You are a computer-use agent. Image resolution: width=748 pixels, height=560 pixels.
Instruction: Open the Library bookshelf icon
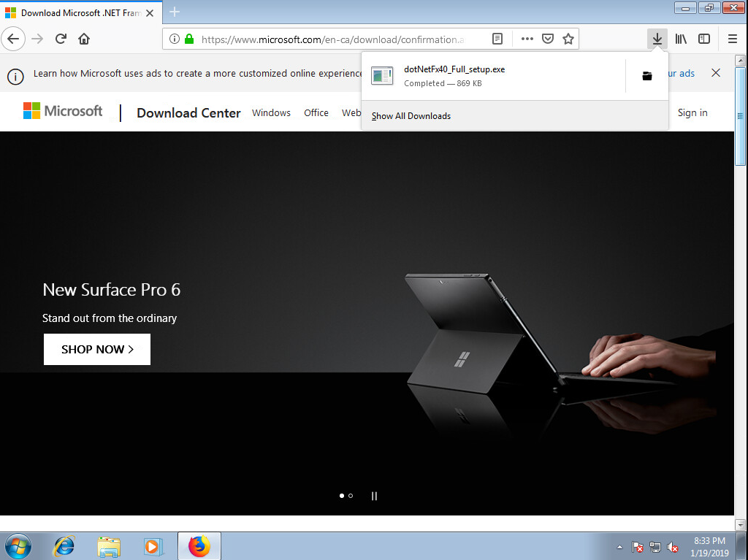[x=681, y=39]
